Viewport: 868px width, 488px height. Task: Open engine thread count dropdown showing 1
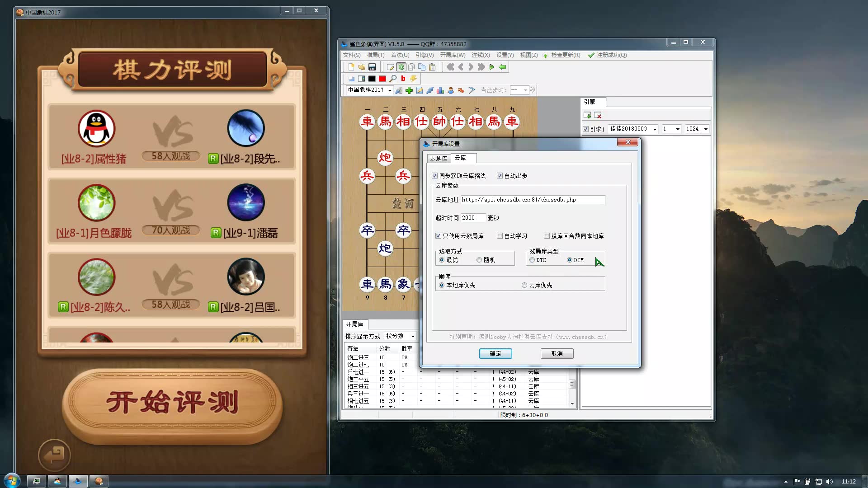click(x=677, y=129)
